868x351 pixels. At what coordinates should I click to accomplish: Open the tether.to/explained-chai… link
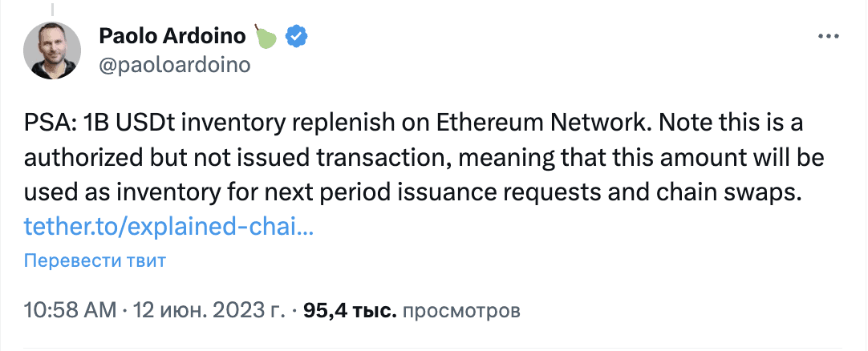pos(168,225)
